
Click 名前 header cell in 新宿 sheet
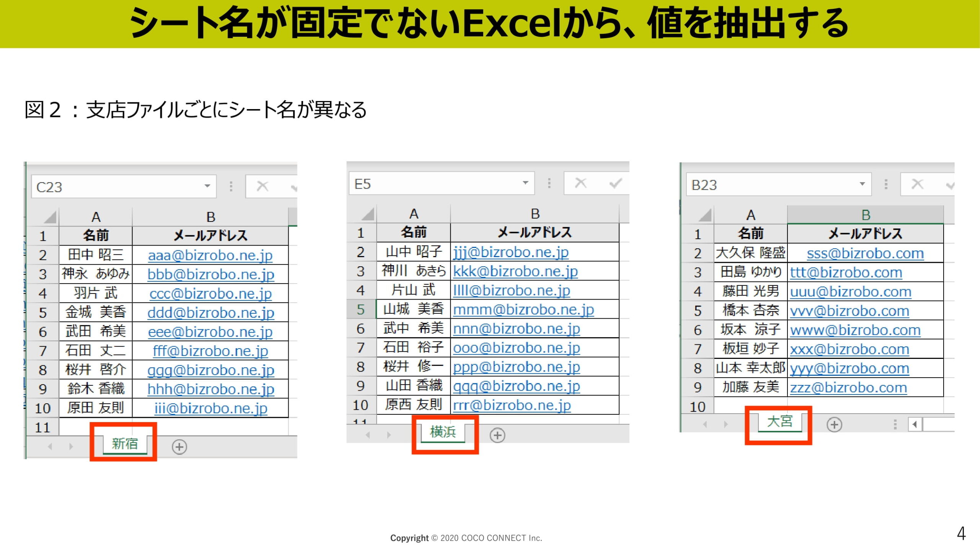(96, 236)
